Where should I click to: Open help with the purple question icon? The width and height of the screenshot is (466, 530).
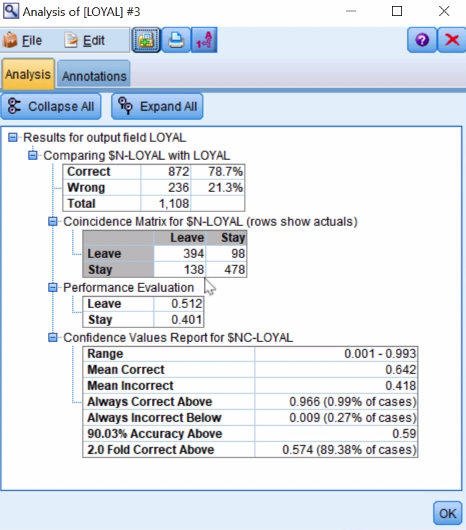click(422, 40)
